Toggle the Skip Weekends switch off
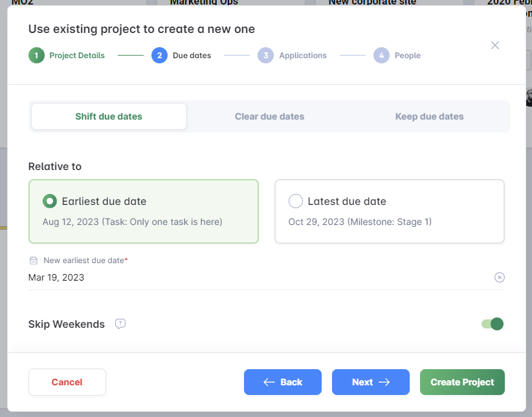Image resolution: width=532 pixels, height=417 pixels. (493, 324)
